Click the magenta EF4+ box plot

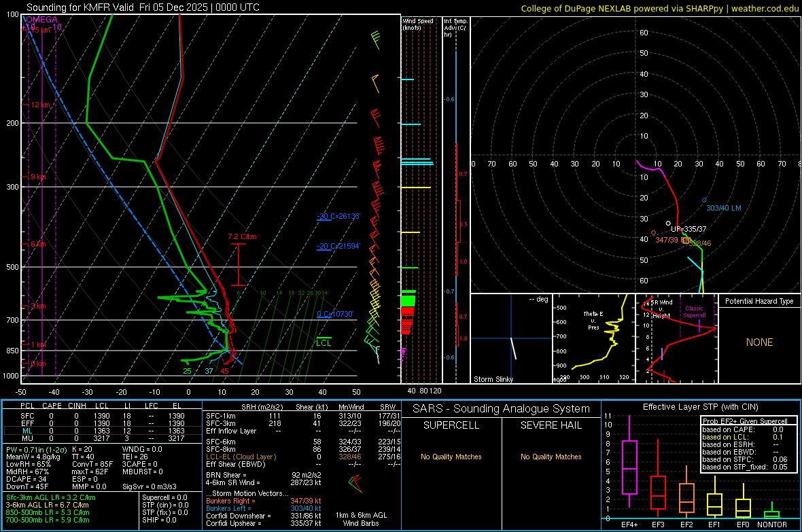629,467
